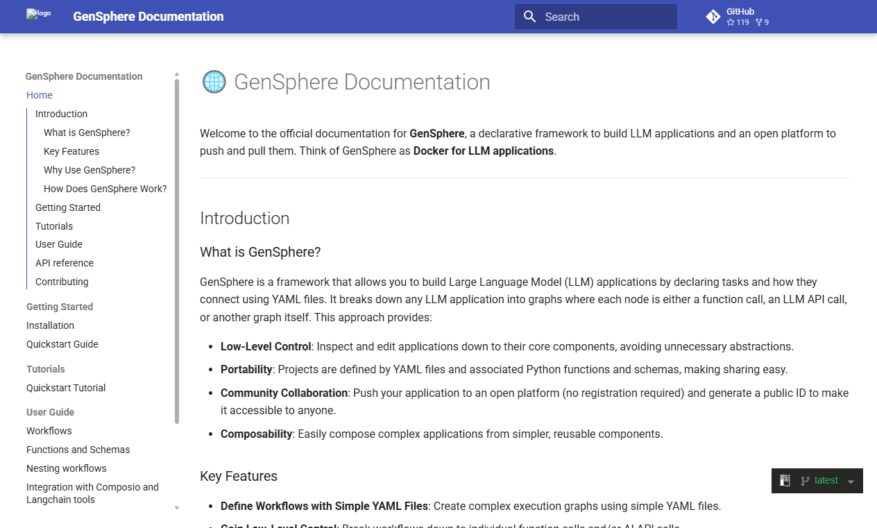Image resolution: width=877 pixels, height=528 pixels.
Task: Expand the latest version dropdown arrow
Action: [851, 482]
